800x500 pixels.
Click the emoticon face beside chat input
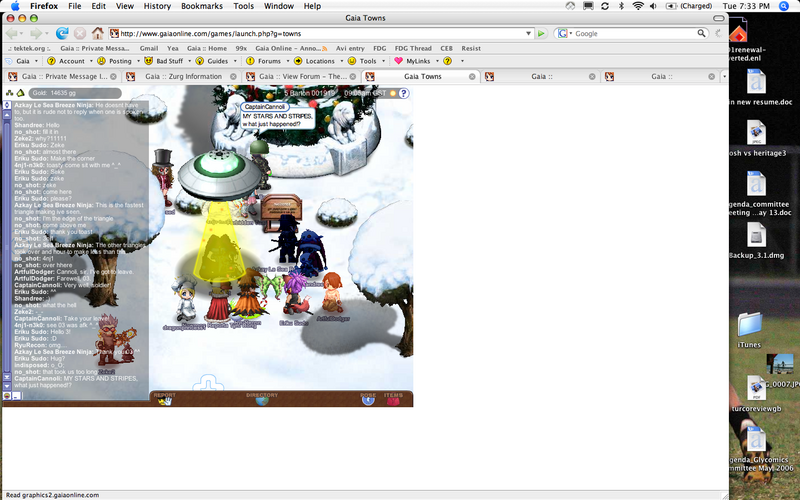coord(7,395)
